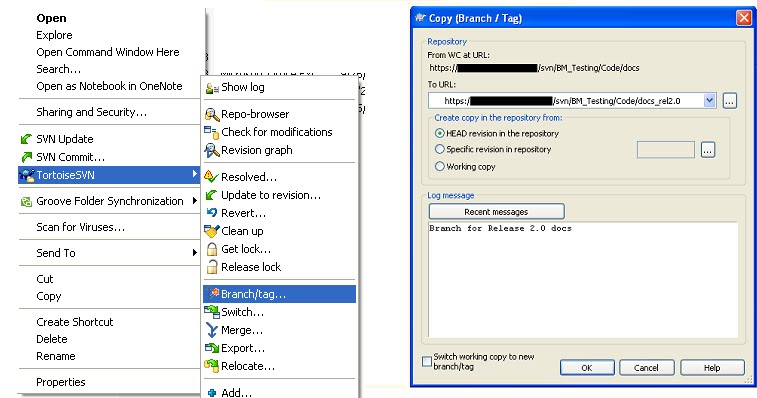Select HEAD revision in the repository

pos(439,133)
